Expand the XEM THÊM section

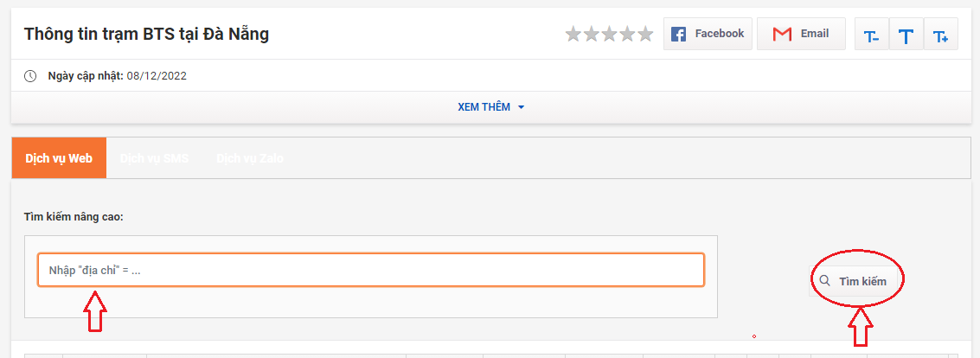pyautogui.click(x=490, y=107)
